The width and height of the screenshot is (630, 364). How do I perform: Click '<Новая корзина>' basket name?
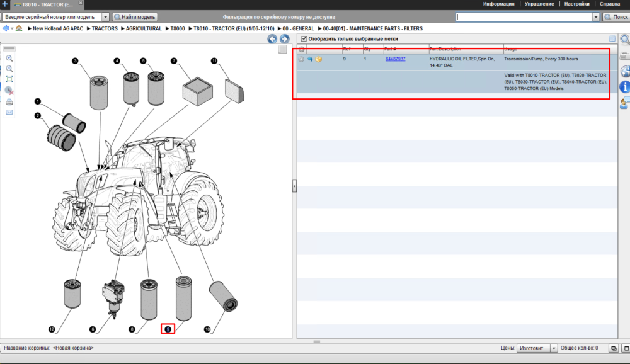(73, 348)
